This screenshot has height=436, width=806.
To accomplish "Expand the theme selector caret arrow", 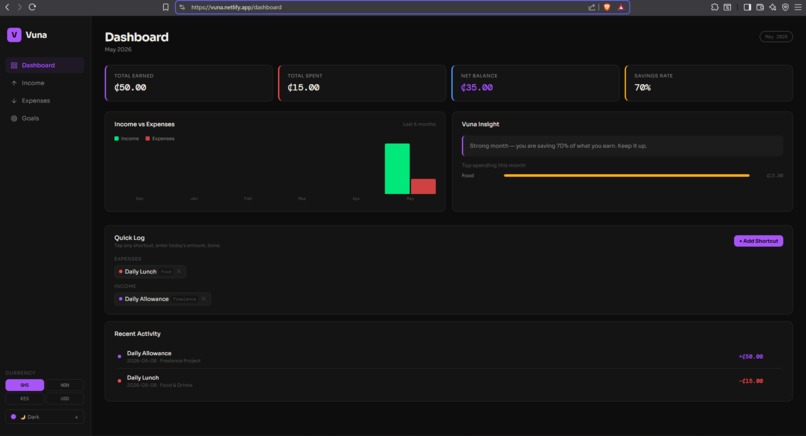I will [77, 417].
